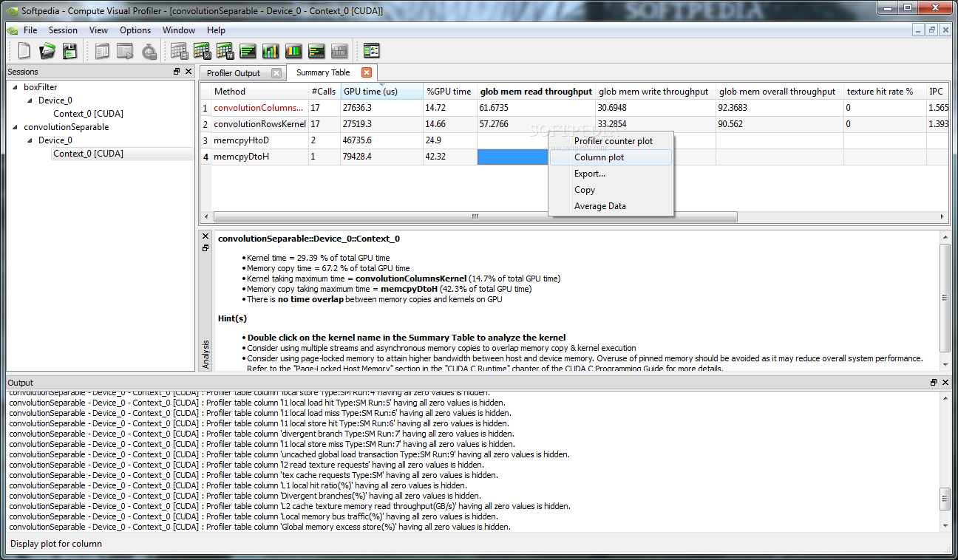Click the table icon marked S

tap(179, 51)
